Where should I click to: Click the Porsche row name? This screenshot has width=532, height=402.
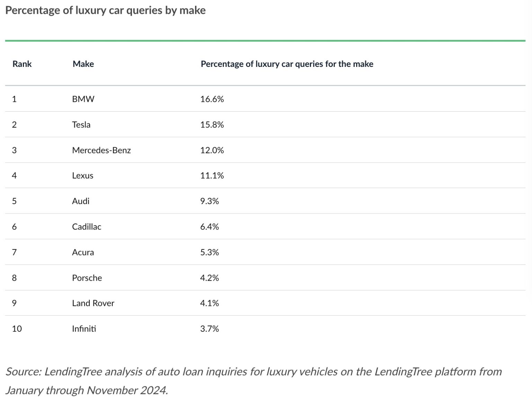point(87,278)
